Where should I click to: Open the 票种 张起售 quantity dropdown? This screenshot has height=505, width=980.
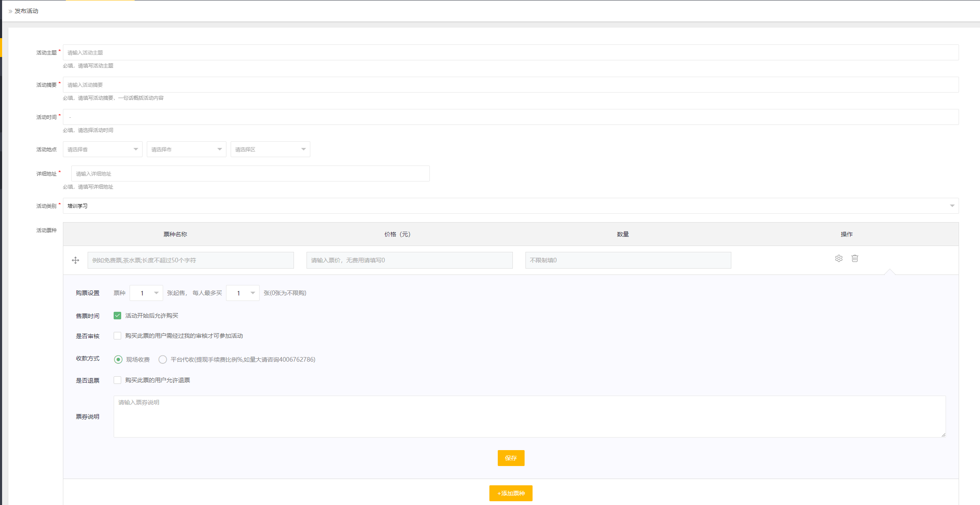(x=146, y=293)
